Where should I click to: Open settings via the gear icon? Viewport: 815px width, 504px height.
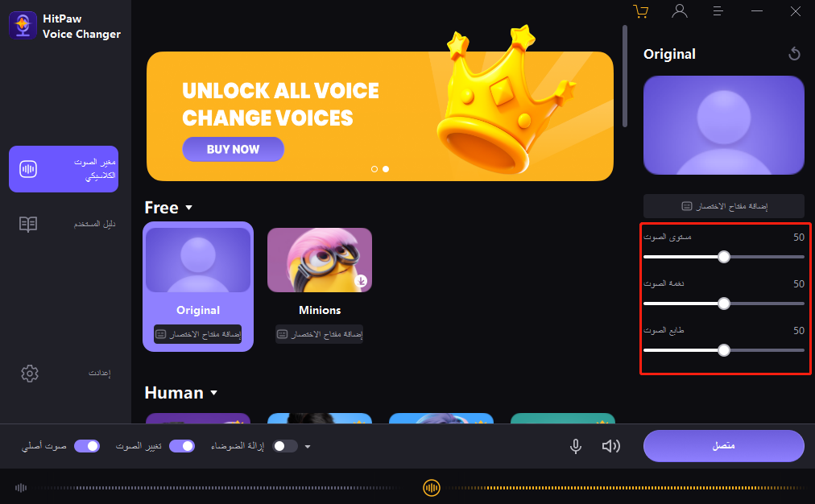30,373
